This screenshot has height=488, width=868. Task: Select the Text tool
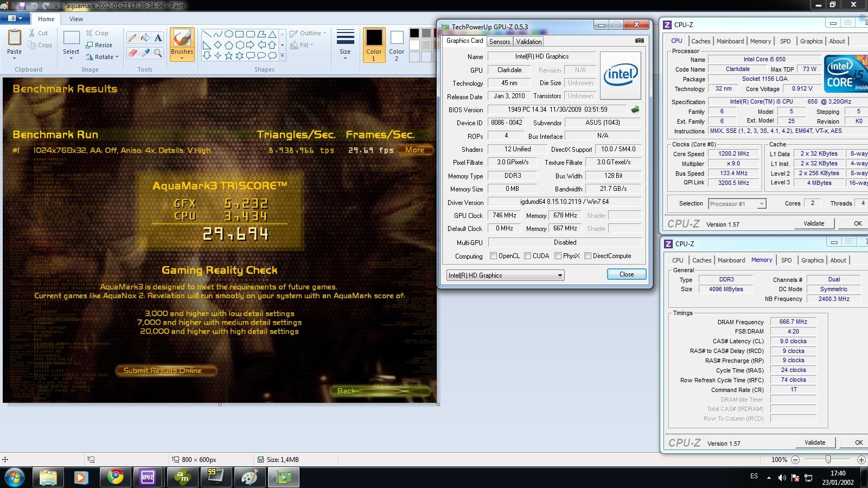(x=158, y=38)
